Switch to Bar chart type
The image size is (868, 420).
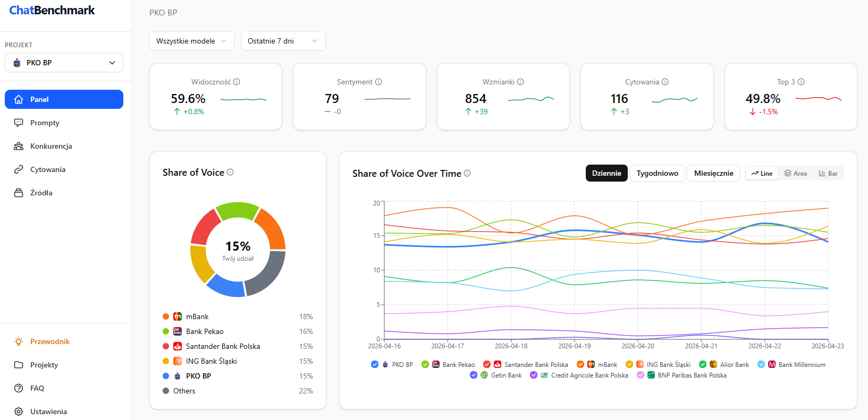click(x=828, y=173)
